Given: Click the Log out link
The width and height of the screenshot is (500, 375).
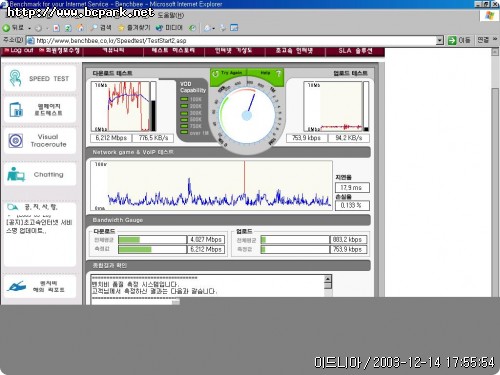Looking at the screenshot, I should (x=19, y=51).
